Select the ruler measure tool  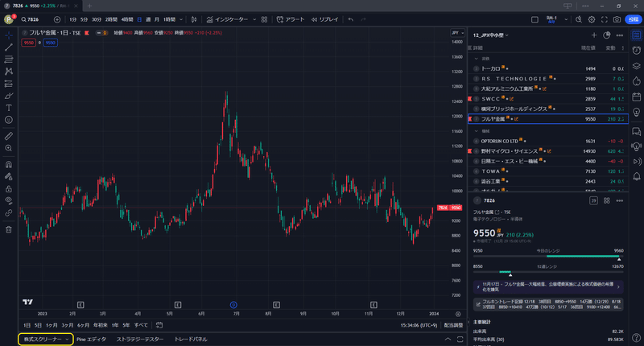tap(9, 136)
